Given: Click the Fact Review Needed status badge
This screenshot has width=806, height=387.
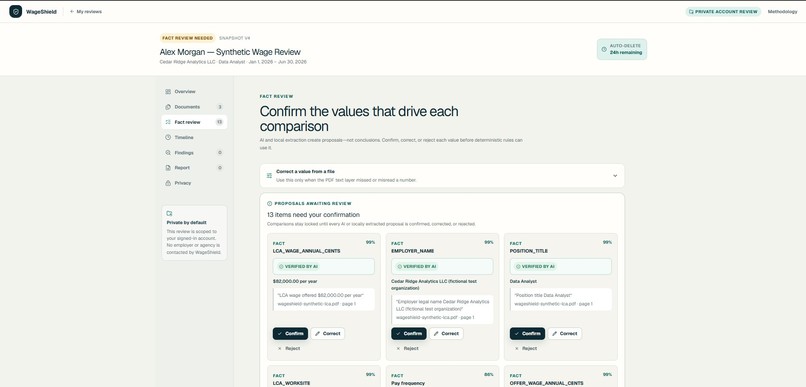Looking at the screenshot, I should [x=188, y=38].
